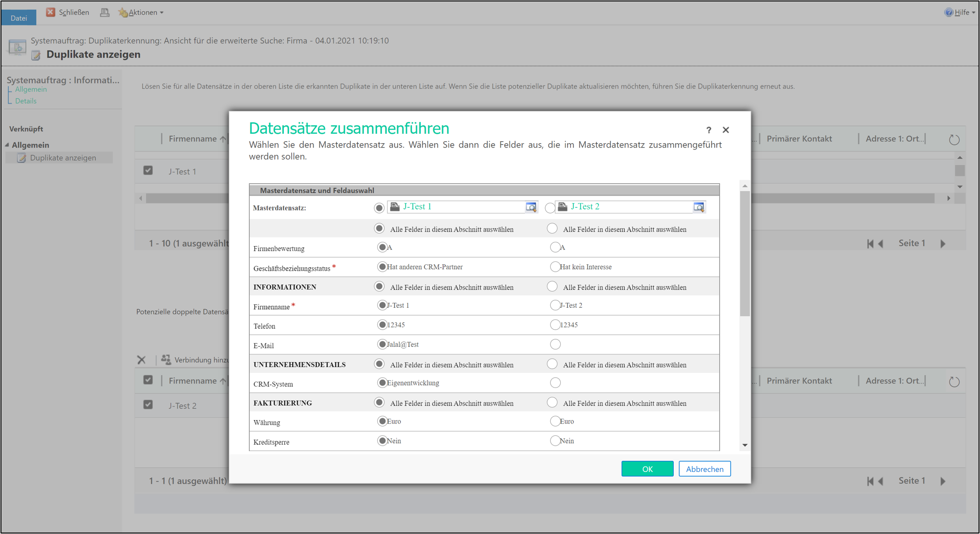
Task: Click upper list scroll-down arrow
Action: (960, 187)
